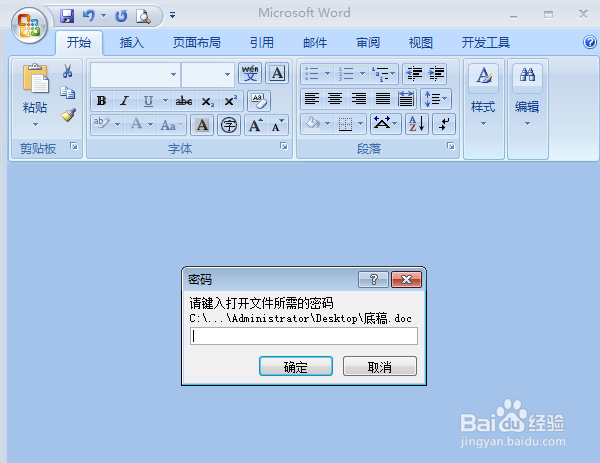
Task: Toggle Align Text Left
Action: pos(311,99)
